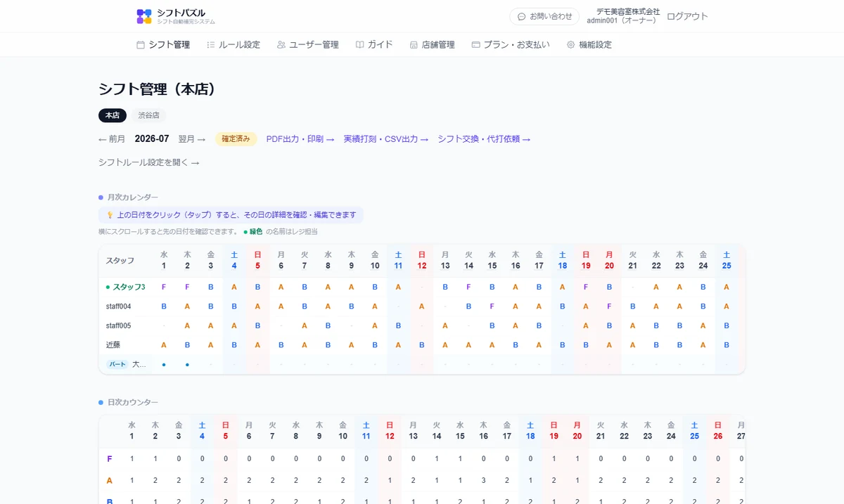
Task: Click the 月次カレンダー section heading
Action: click(133, 198)
